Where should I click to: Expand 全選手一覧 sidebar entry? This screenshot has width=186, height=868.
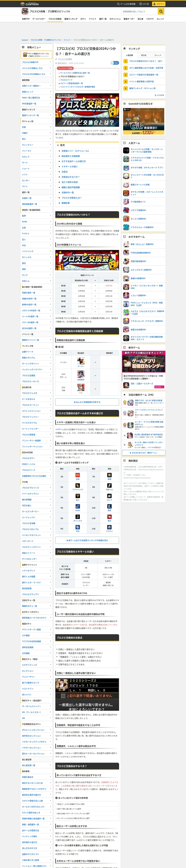coord(37,198)
